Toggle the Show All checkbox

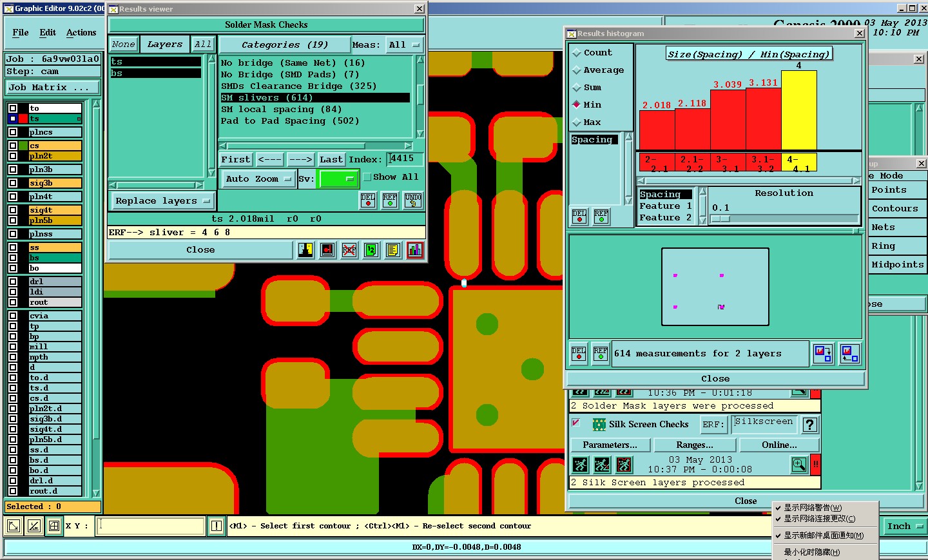[x=367, y=177]
